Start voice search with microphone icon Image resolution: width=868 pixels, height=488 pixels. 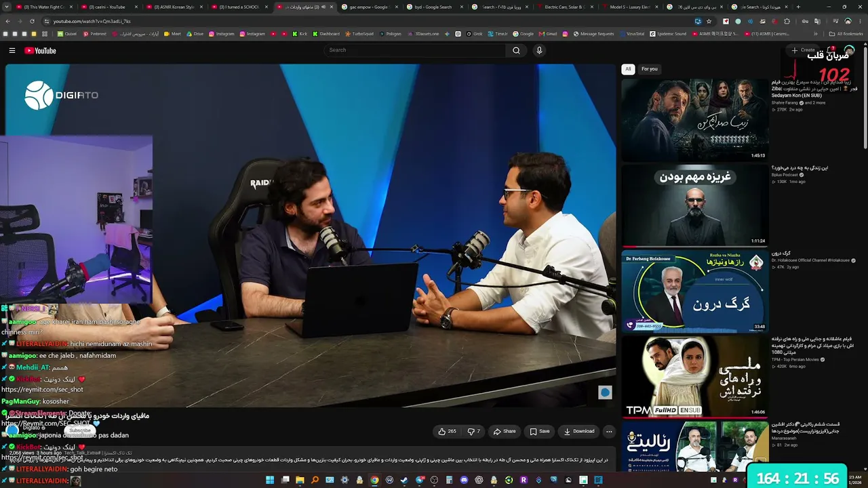point(539,50)
